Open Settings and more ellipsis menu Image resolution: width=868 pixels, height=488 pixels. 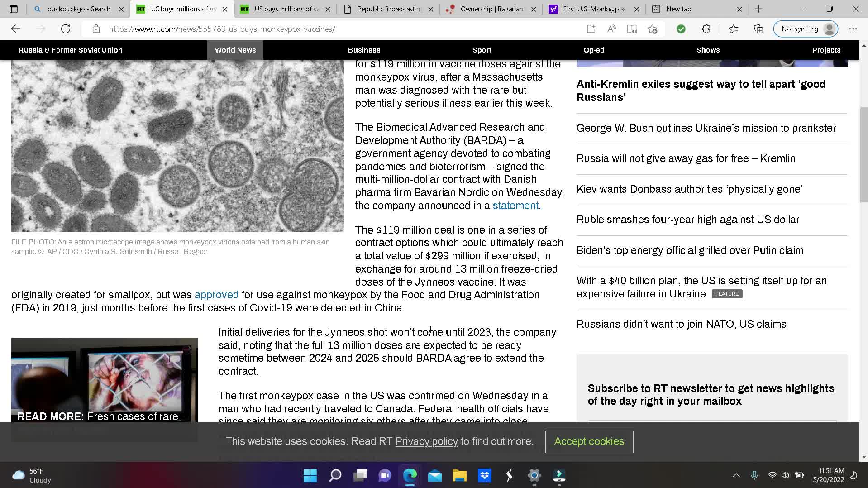[x=853, y=29]
